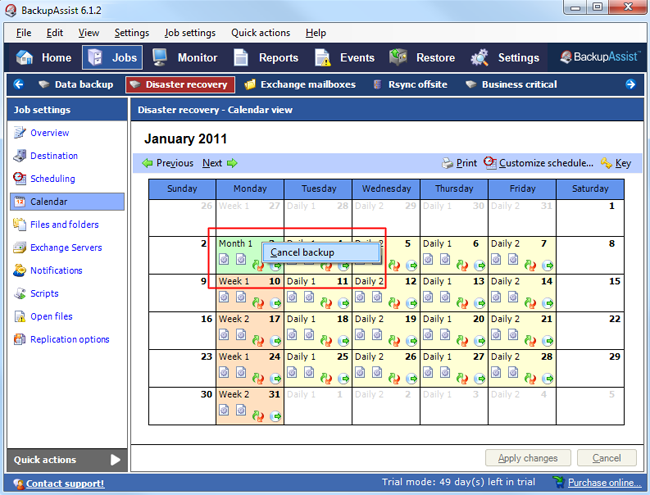Open the Events section
This screenshot has width=650, height=495.
pos(344,58)
